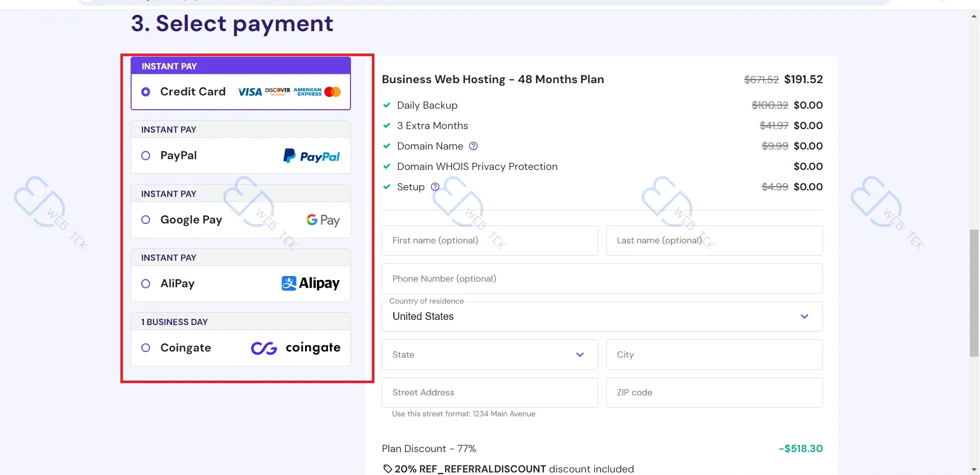This screenshot has width=980, height=475.
Task: Click the 20% REF_REFERRALDISCOUNT discount text
Action: click(514, 469)
